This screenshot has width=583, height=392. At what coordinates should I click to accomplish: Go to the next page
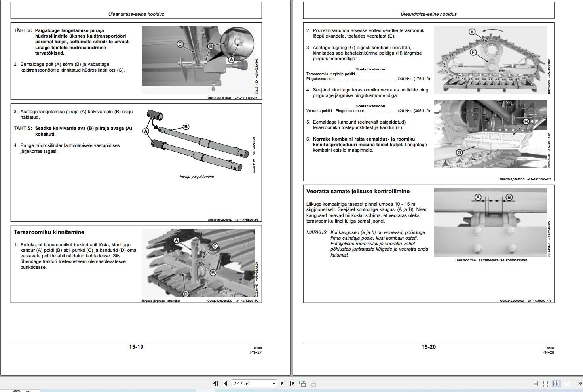(x=282, y=383)
